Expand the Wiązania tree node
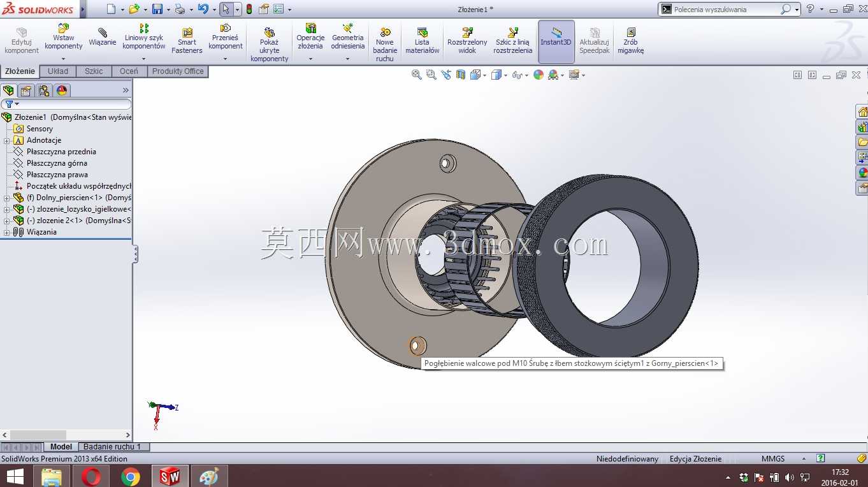Image resolution: width=868 pixels, height=487 pixels. (x=7, y=232)
